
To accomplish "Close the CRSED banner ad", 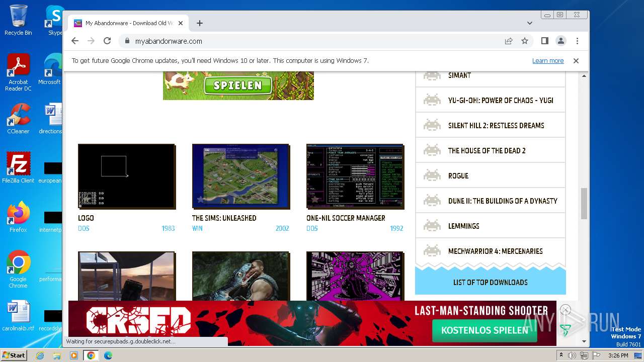I will click(x=566, y=310).
